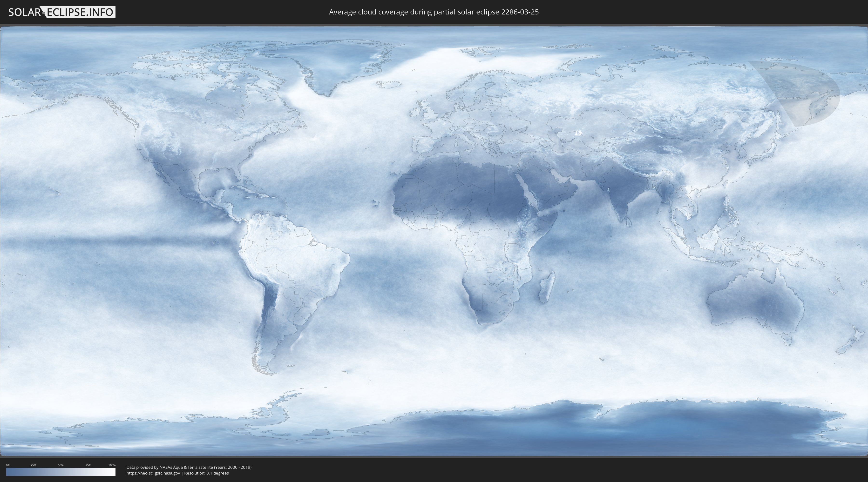
Task: Click the 100% legend label
Action: 112,465
